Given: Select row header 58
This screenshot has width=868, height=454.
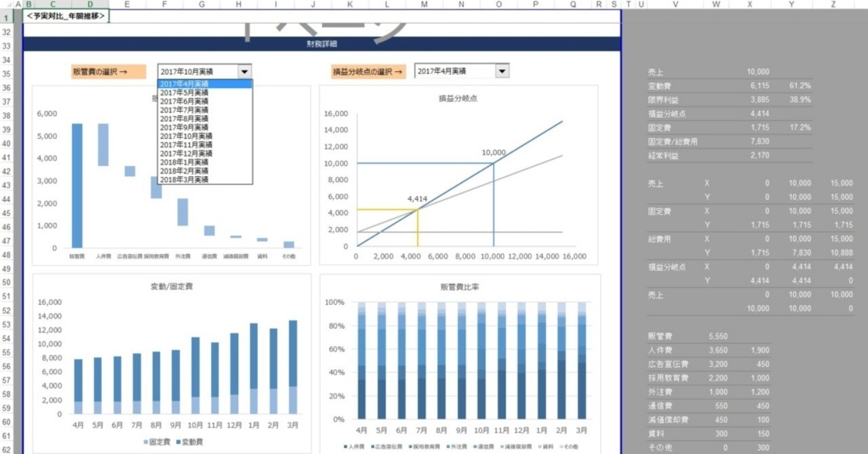Looking at the screenshot, I should [7, 393].
